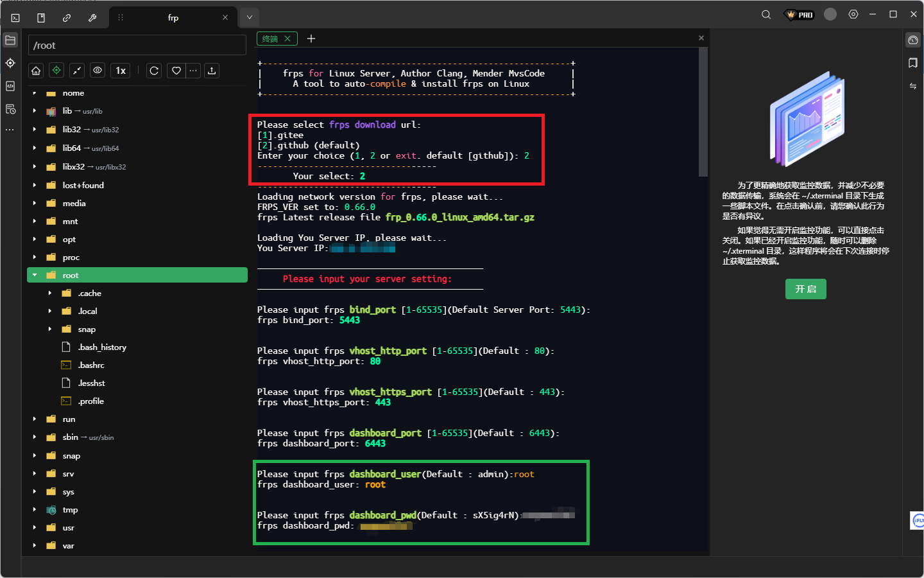Click the link icon in top bar
The height and width of the screenshot is (578, 924).
[x=67, y=18]
